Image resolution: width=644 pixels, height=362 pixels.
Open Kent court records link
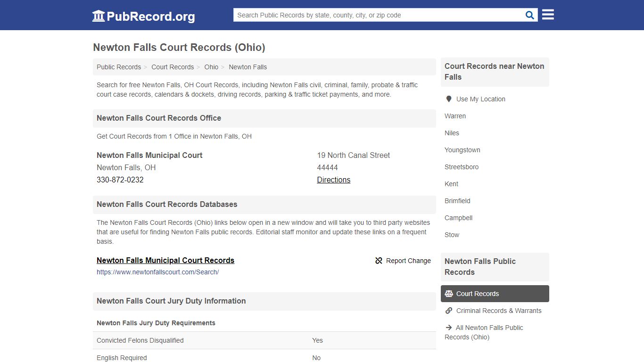click(x=451, y=184)
